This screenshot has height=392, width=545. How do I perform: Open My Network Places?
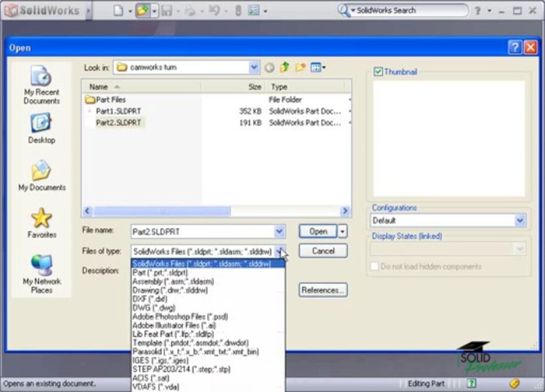point(42,274)
